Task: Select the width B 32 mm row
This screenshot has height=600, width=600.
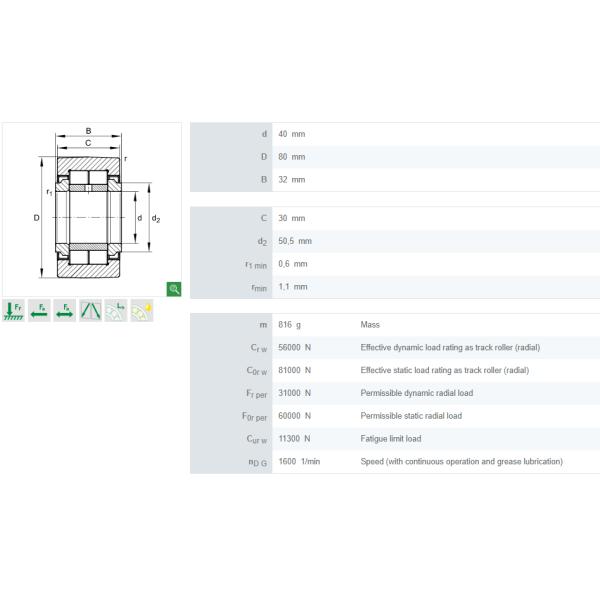Action: (x=394, y=180)
